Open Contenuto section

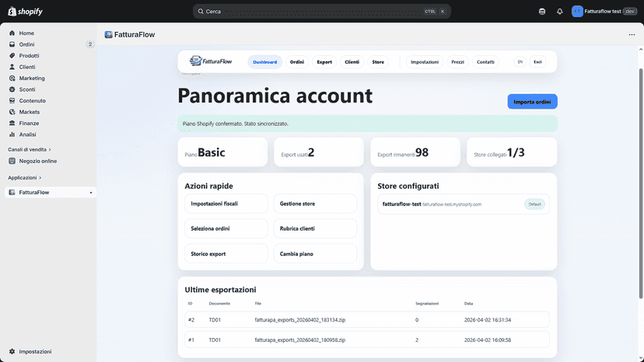pyautogui.click(x=32, y=100)
